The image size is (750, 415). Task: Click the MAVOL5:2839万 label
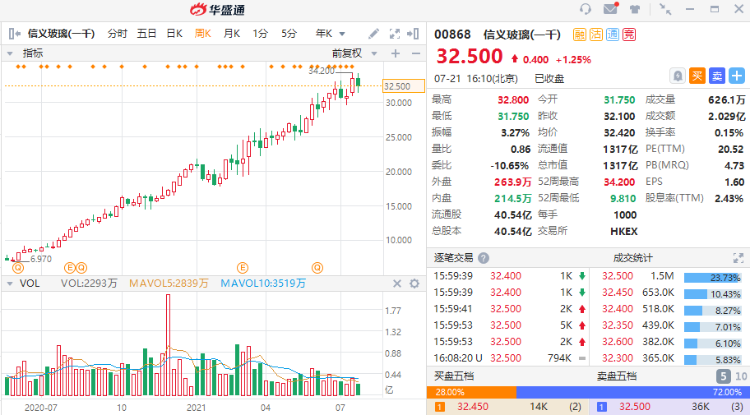(x=169, y=284)
